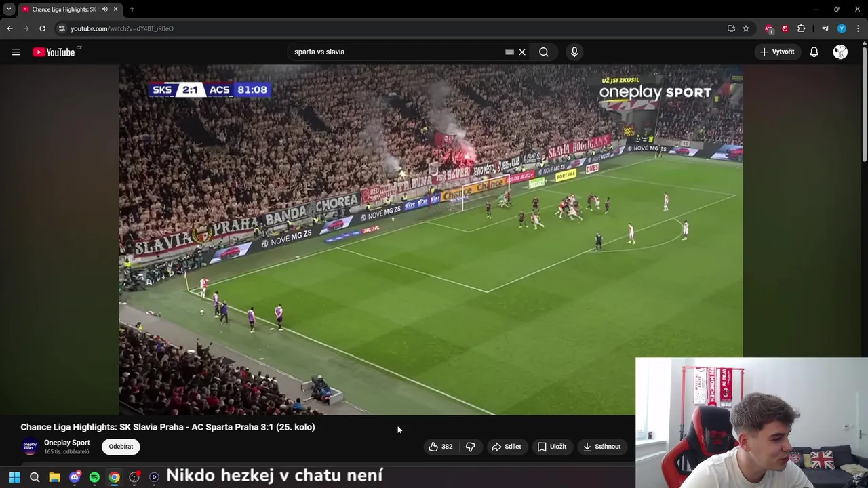Bookmark this page with star icon

click(745, 28)
